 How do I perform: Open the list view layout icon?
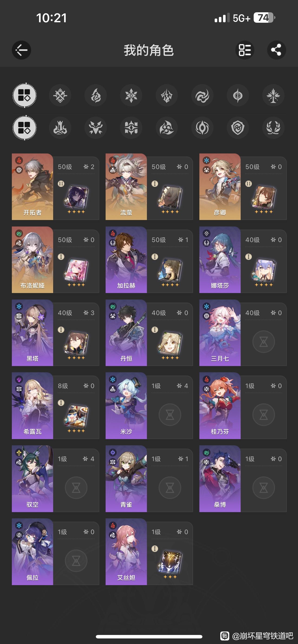(x=245, y=50)
